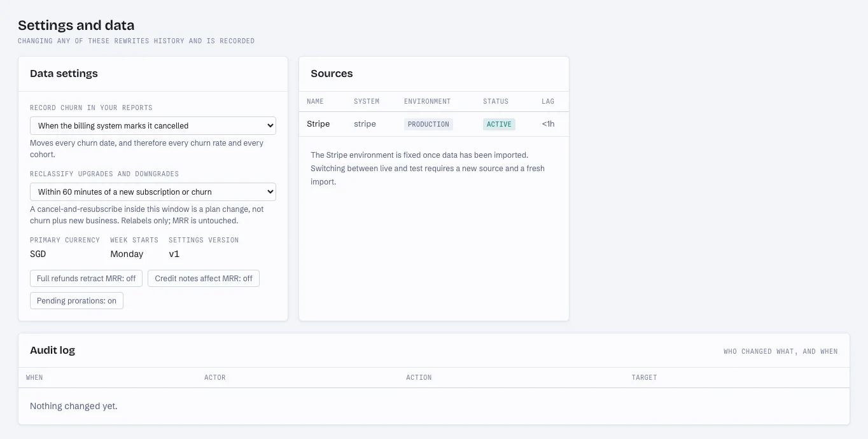Click the lowercase stripe system cell
868x439 pixels.
pyautogui.click(x=365, y=124)
